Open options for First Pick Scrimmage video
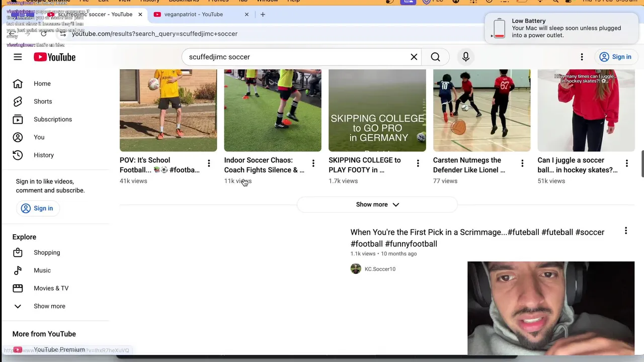The height and width of the screenshot is (362, 644). click(x=626, y=231)
